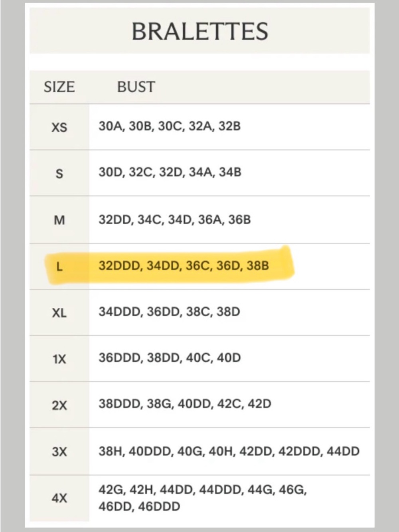This screenshot has height=532, width=399.
Task: Select the M size row label
Action: (x=59, y=220)
